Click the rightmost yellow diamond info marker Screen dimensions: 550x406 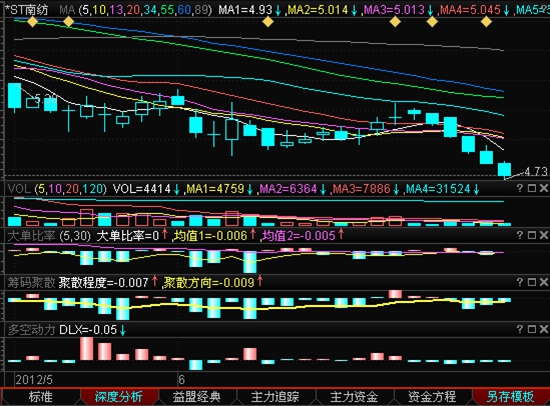click(486, 22)
